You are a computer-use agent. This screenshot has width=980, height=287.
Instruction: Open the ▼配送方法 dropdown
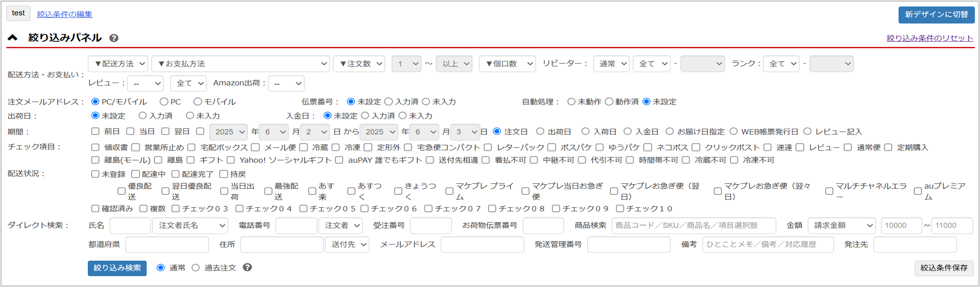pyautogui.click(x=118, y=64)
